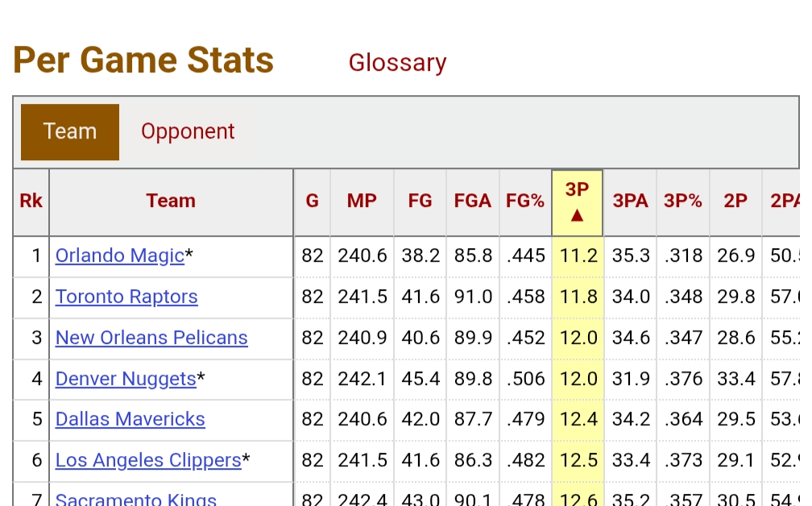The image size is (812, 506).
Task: Sort by the G column header
Action: (312, 201)
